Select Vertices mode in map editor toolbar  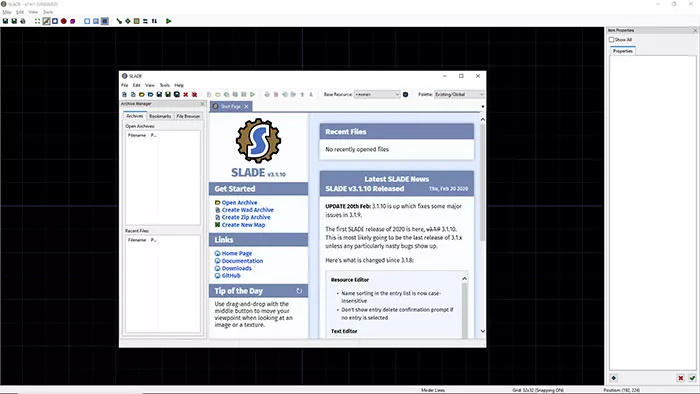(x=38, y=21)
